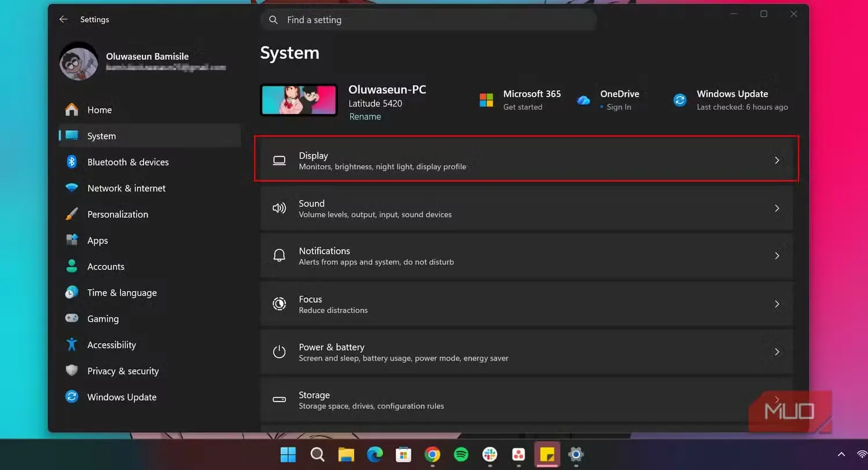Open Notifications via its chevron arrow

click(777, 256)
